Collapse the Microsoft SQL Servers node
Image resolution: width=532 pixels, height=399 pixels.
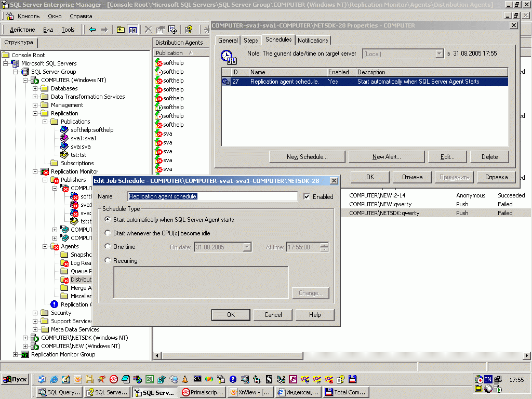click(x=5, y=63)
